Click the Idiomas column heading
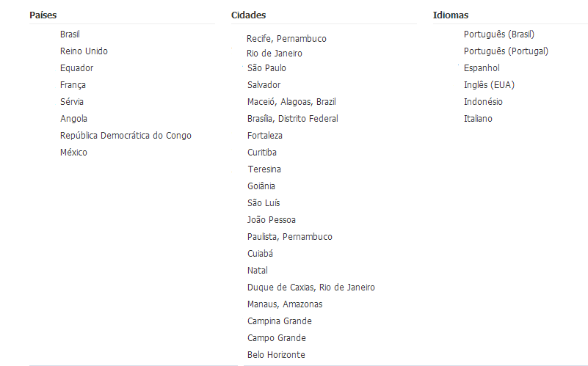 (x=451, y=15)
